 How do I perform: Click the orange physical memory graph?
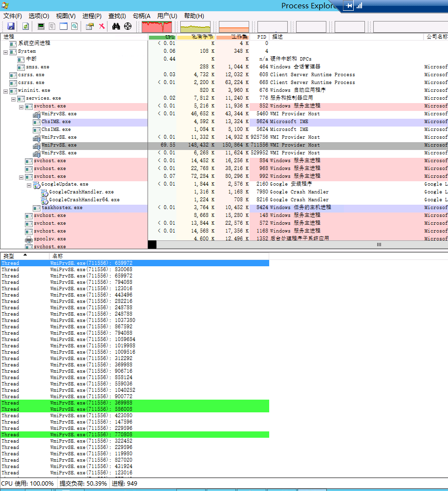point(234,27)
